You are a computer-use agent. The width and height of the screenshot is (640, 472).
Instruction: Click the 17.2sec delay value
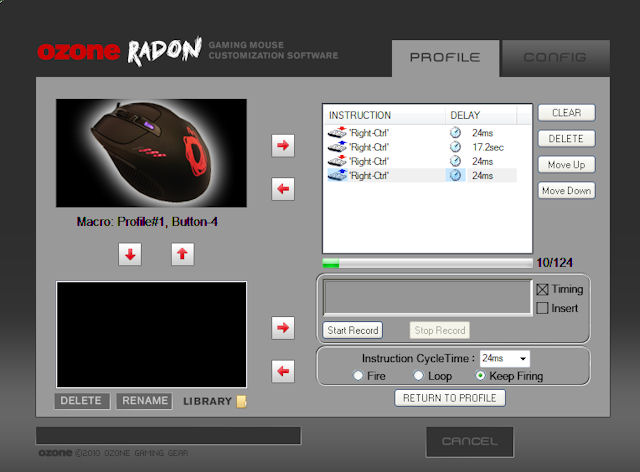click(488, 147)
